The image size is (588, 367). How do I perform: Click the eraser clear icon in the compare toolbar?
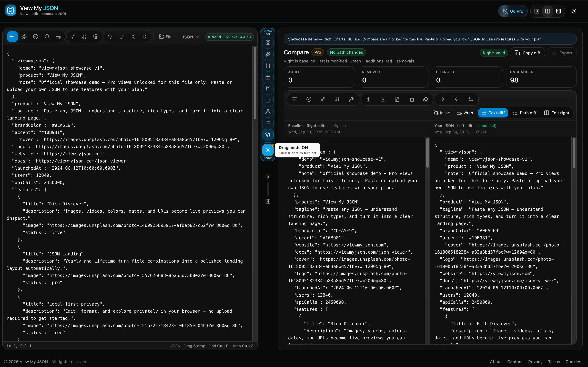click(425, 99)
